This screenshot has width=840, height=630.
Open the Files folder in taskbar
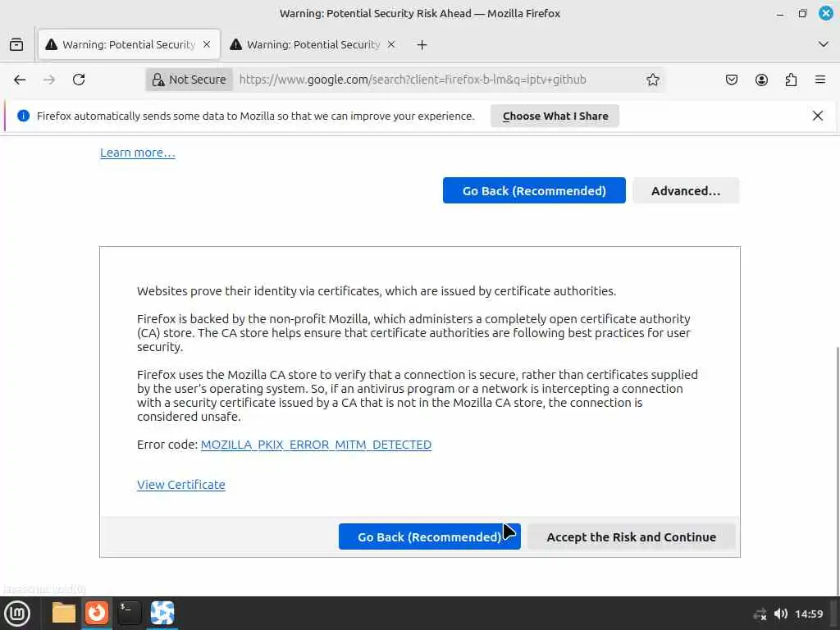click(x=64, y=614)
